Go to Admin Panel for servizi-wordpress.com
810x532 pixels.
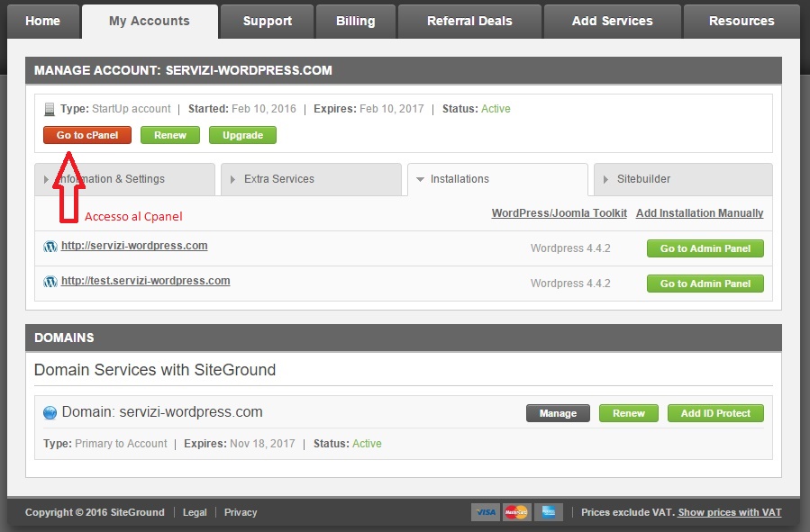click(705, 248)
